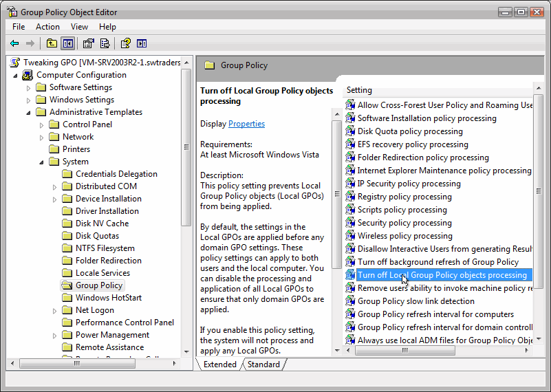551x392 pixels.
Task: Click the icon beside Disk Quota policy processing
Action: (x=350, y=131)
